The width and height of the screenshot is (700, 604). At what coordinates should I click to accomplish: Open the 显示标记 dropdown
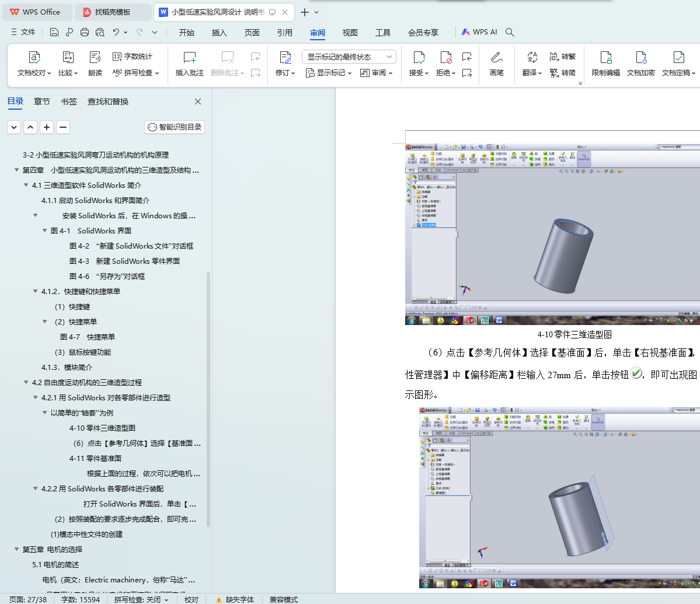(329, 73)
